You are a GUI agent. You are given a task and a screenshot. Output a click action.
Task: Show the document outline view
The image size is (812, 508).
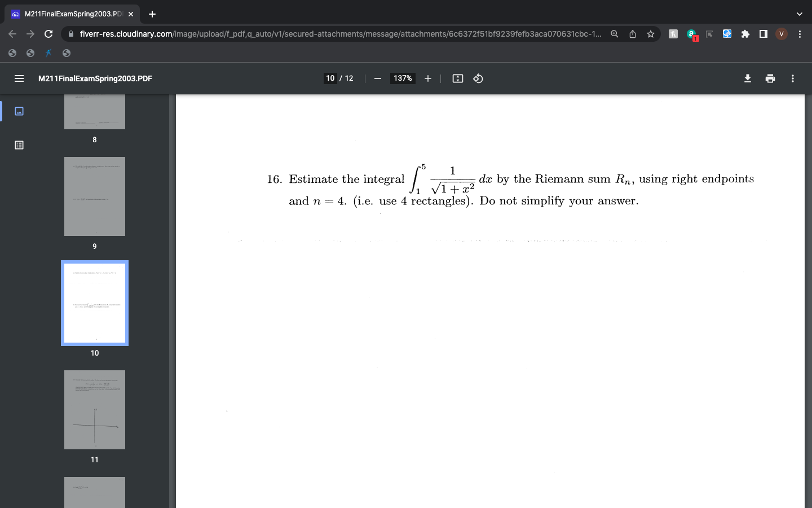[x=19, y=145]
